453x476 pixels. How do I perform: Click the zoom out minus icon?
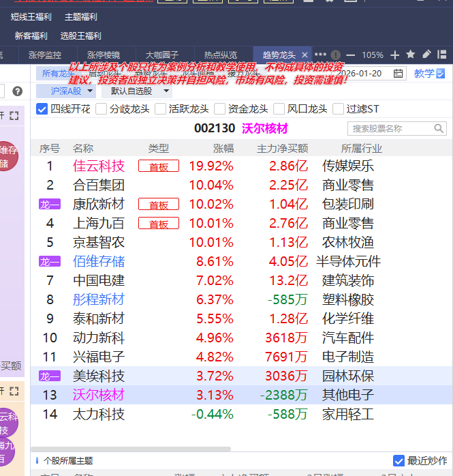click(351, 55)
